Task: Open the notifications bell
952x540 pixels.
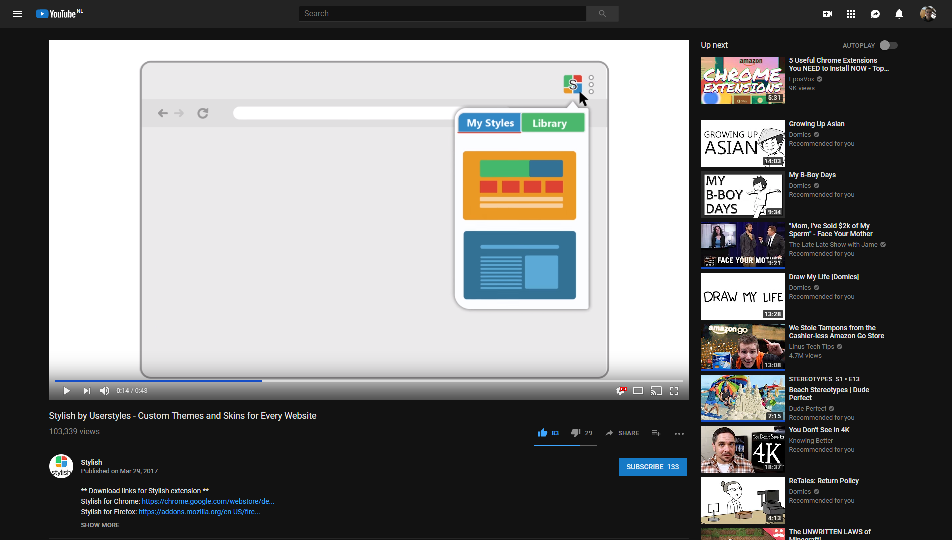Action: tap(899, 13)
